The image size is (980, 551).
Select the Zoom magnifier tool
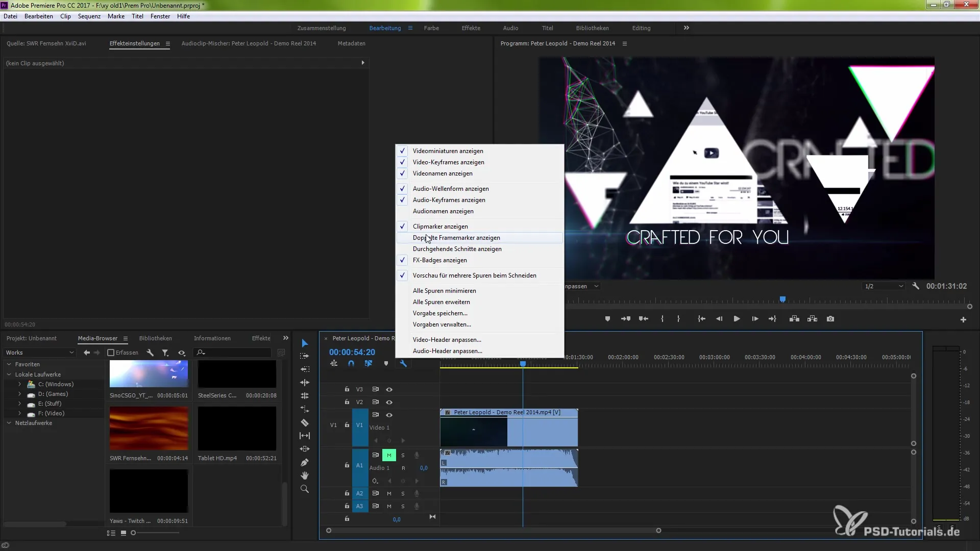305,489
